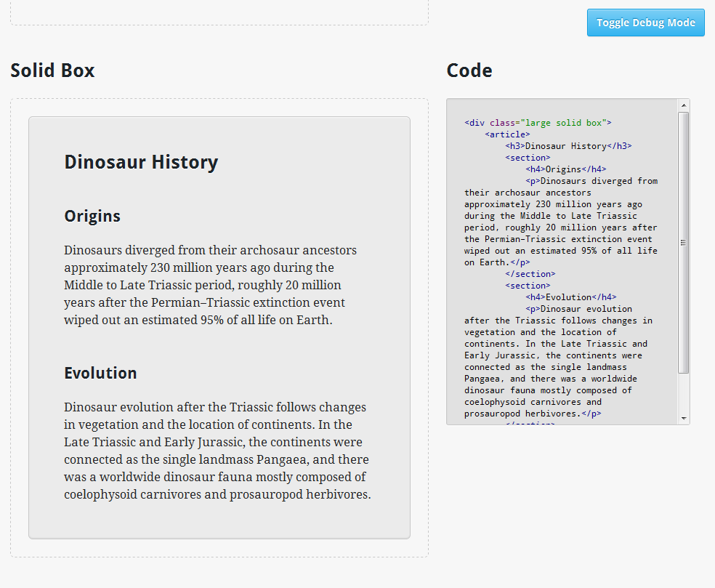Click the div class code line
This screenshot has width=715, height=588.
click(x=538, y=123)
